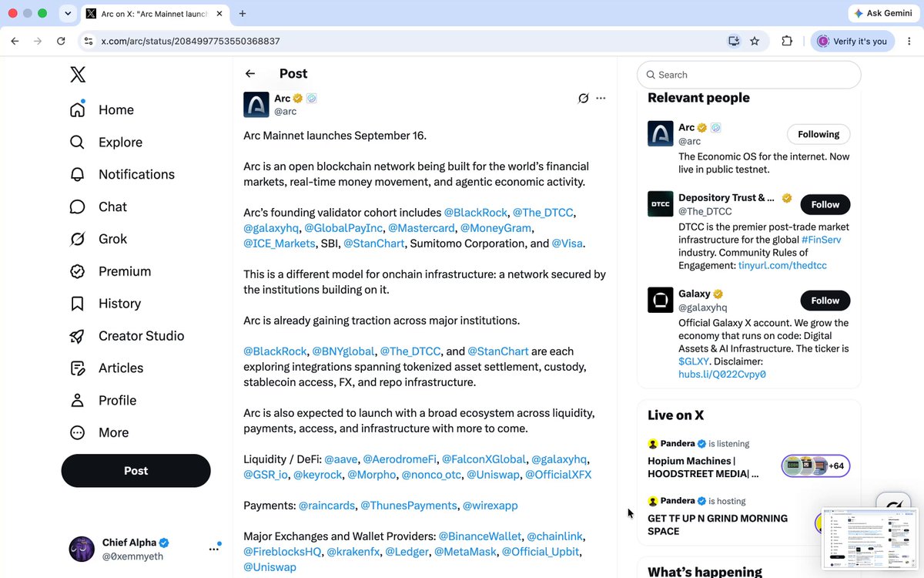Open Chrome extensions puzzle icon

[787, 41]
